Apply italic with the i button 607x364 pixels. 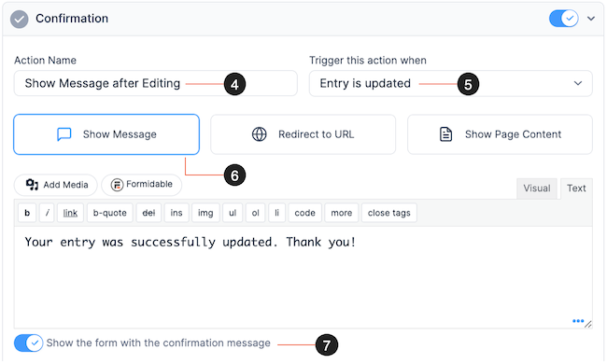click(47, 213)
